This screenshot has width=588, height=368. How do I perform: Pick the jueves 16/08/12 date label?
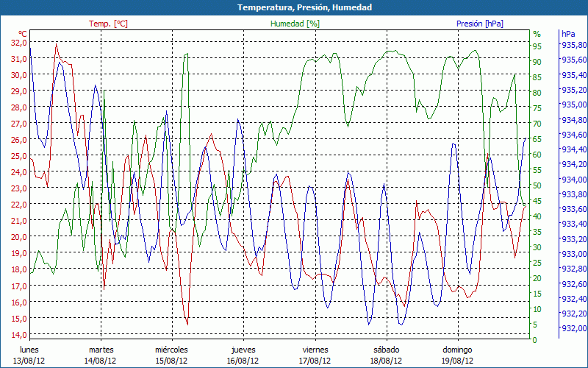click(243, 355)
